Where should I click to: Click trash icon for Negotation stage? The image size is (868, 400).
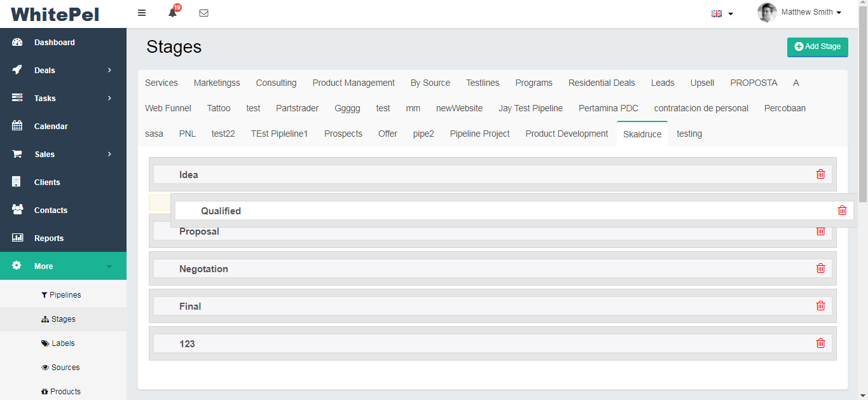coord(820,268)
